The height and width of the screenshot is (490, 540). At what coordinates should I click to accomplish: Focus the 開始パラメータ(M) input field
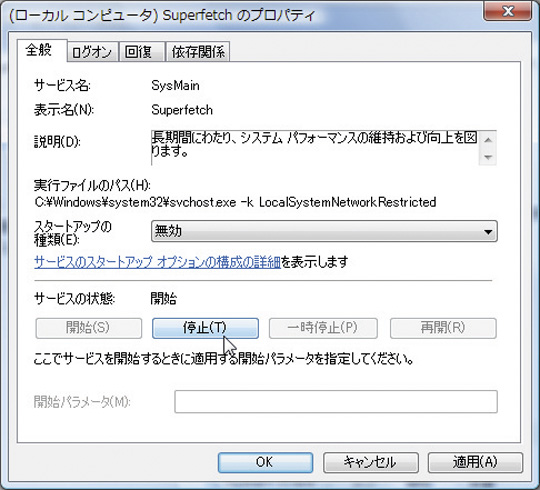(x=336, y=402)
